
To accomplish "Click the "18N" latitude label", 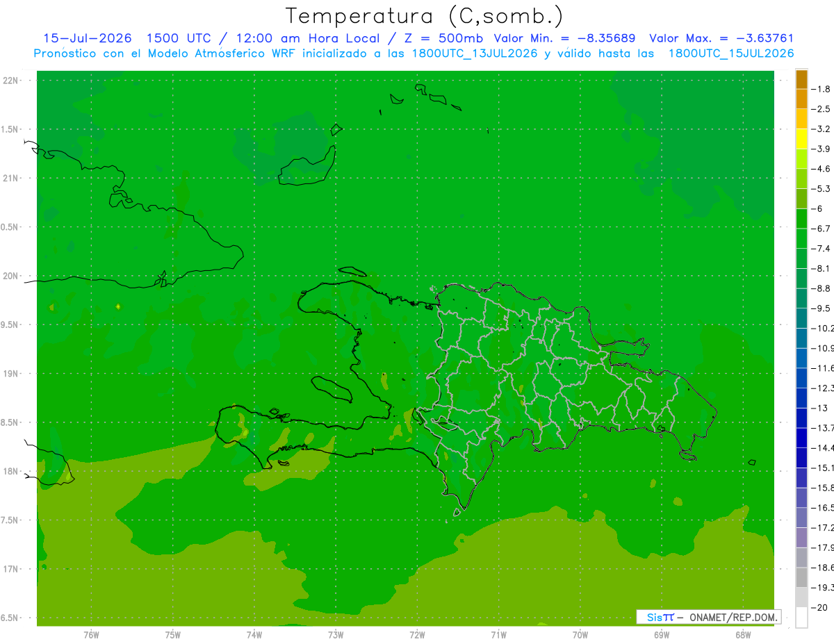I will 10,471.
